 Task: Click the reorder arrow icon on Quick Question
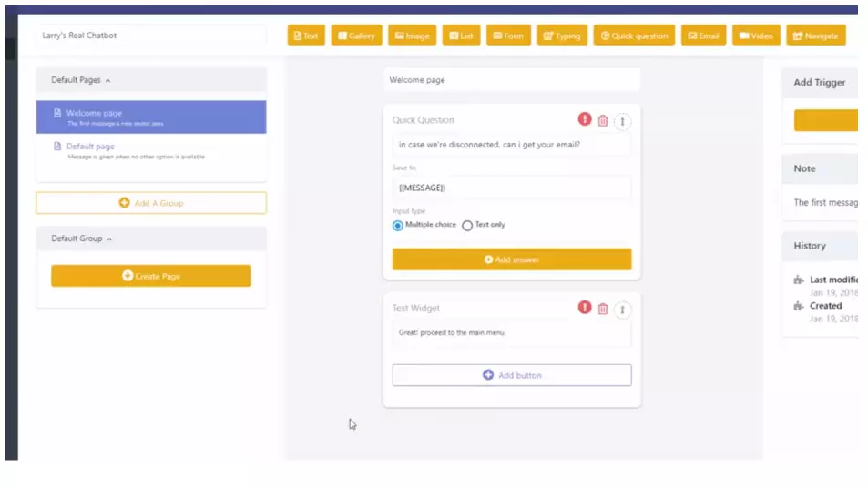point(622,121)
